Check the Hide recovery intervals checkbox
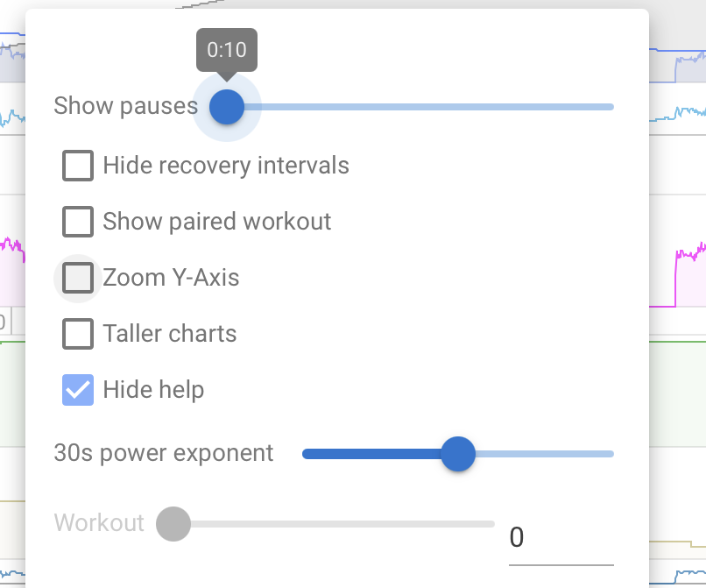 click(78, 166)
